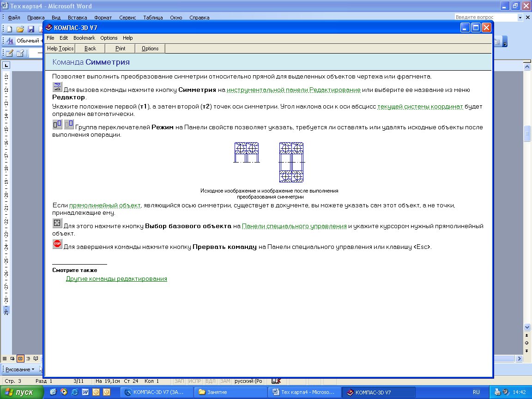Click the Help Topics button

pos(60,48)
